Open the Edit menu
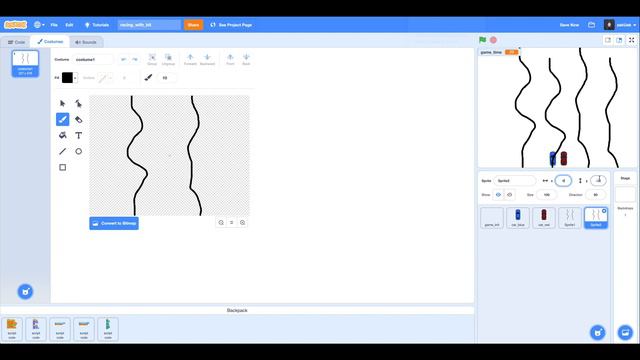This screenshot has height=360, width=640. pos(69,25)
